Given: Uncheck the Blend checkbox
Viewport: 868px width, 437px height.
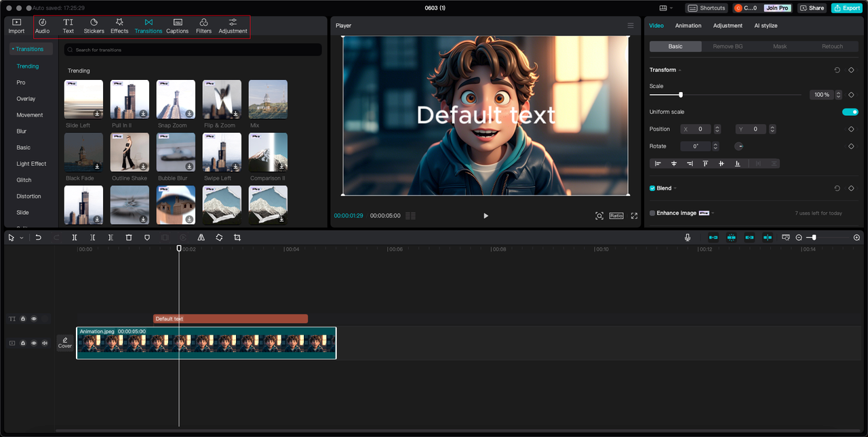Looking at the screenshot, I should click(x=652, y=188).
